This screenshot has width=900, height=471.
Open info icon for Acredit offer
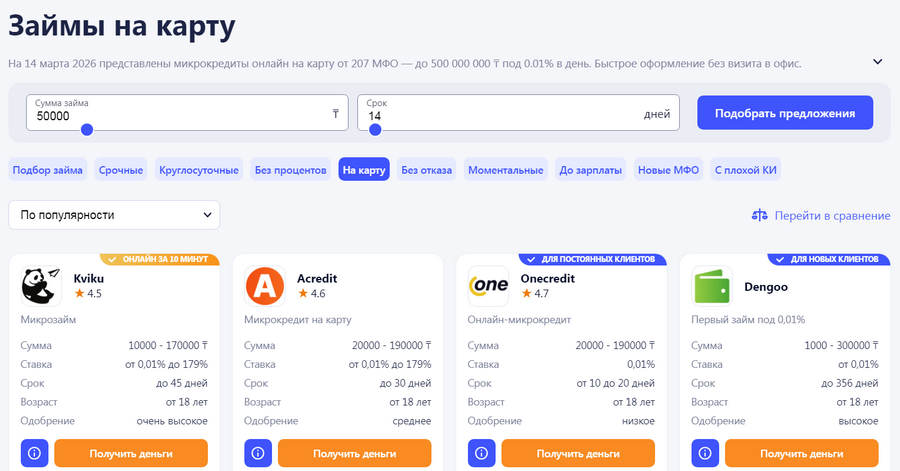pos(258,453)
